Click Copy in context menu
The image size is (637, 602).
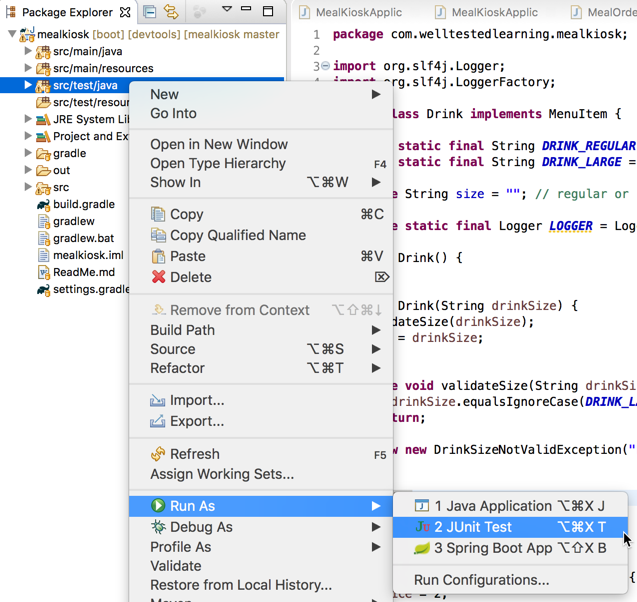[x=261, y=214]
